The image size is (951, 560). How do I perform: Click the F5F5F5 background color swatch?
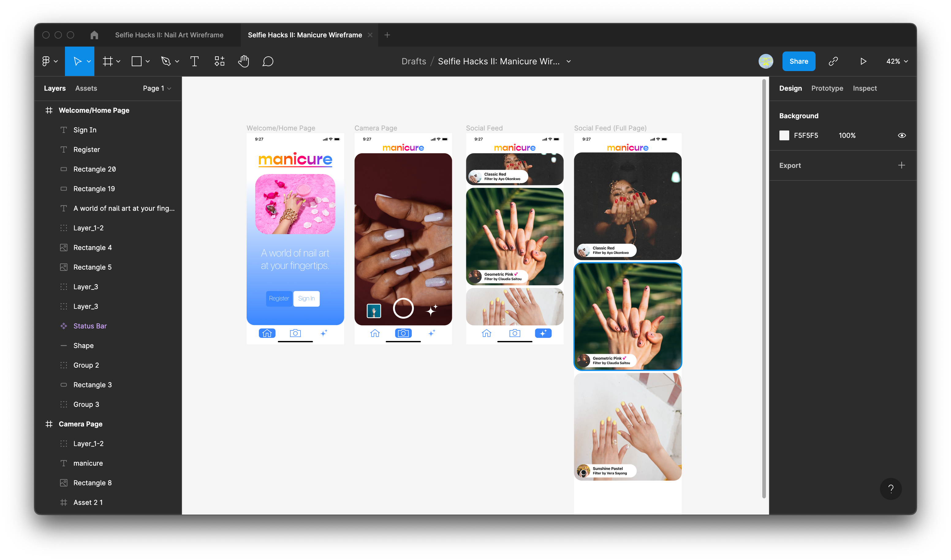tap(784, 135)
